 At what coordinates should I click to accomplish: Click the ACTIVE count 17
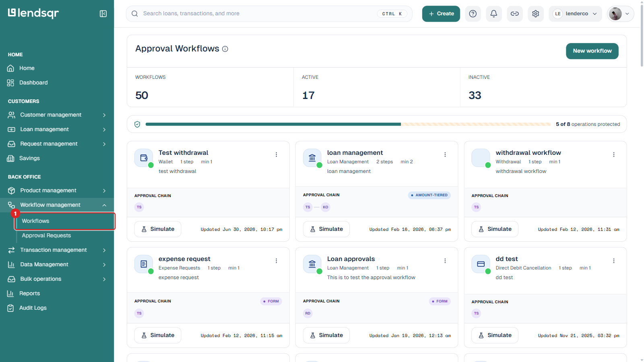[x=308, y=95]
